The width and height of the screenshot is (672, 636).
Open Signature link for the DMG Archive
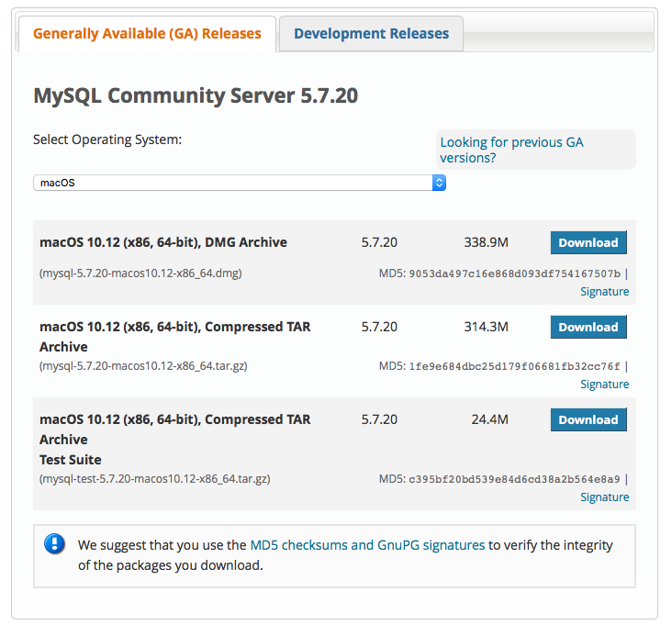604,292
